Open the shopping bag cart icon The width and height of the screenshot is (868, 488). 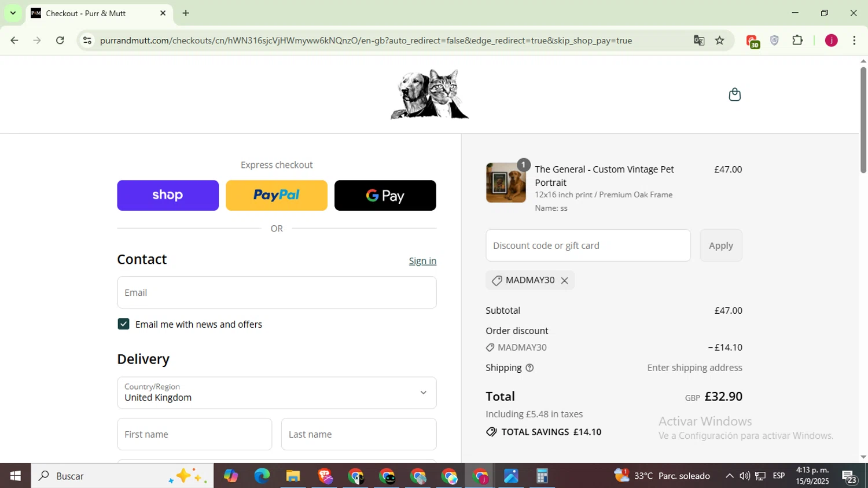coord(734,94)
